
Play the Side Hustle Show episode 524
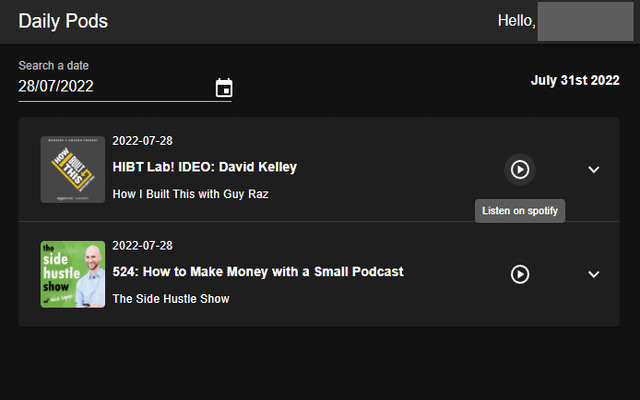point(520,274)
